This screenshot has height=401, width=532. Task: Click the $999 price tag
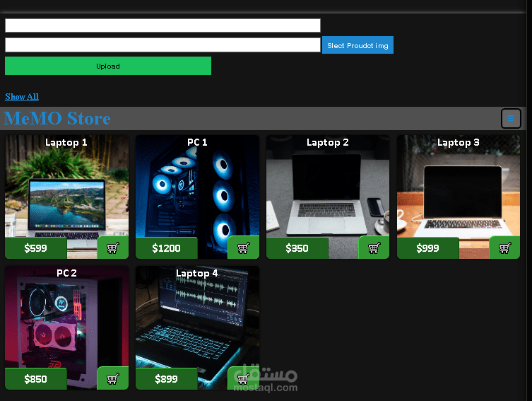427,248
